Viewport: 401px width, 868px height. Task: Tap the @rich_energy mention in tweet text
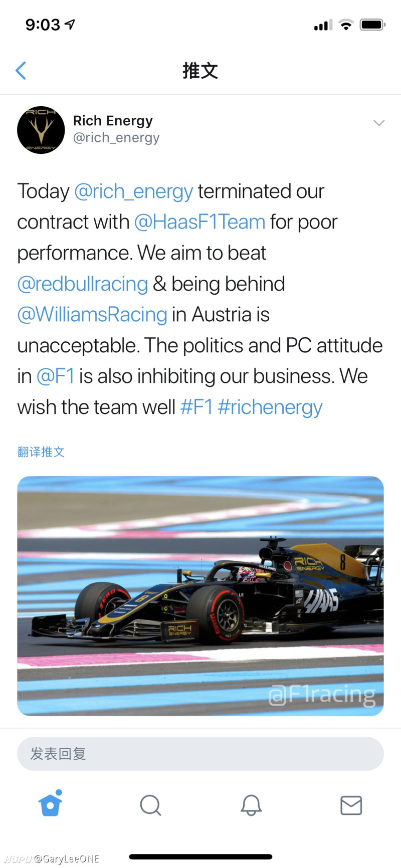pos(133,191)
